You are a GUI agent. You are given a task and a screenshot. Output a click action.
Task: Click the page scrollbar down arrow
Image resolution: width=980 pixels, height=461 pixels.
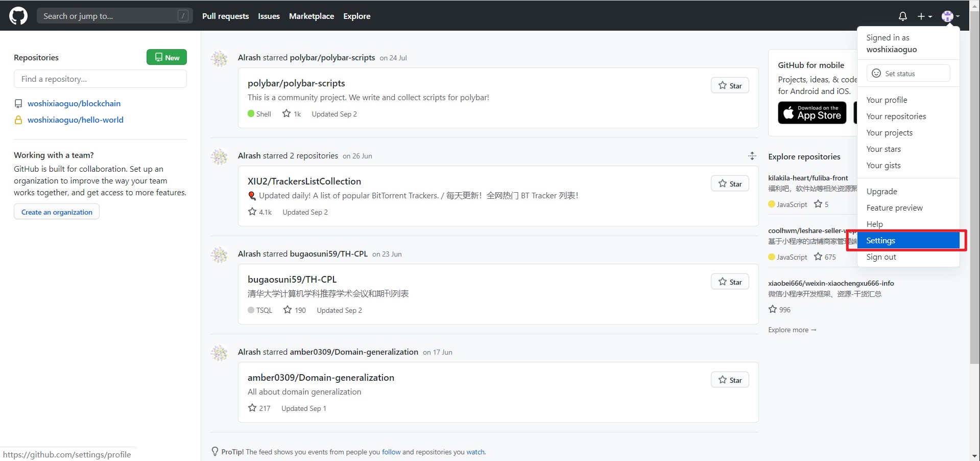point(974,456)
